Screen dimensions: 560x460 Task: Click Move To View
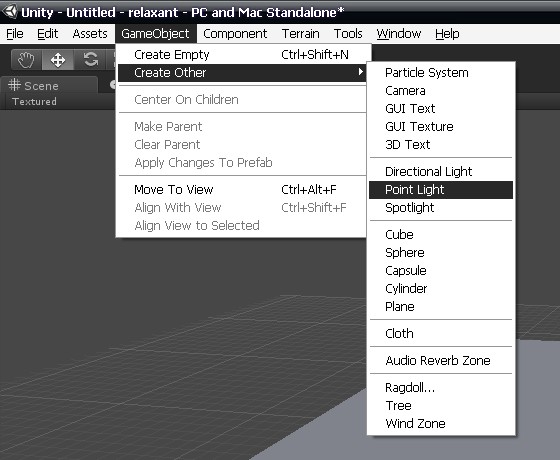point(242,190)
